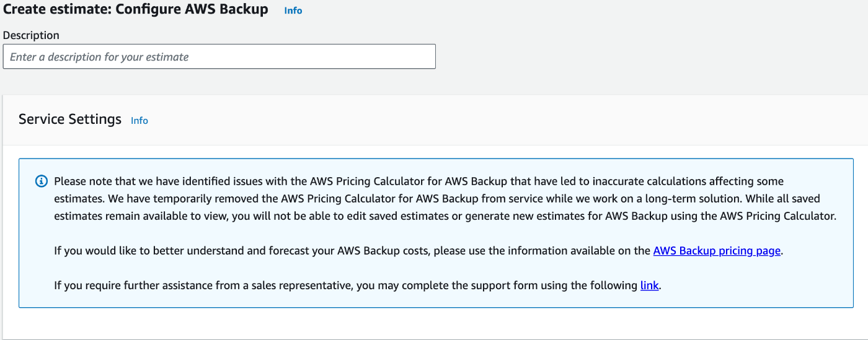Image resolution: width=868 pixels, height=340 pixels.
Task: Click paragraph about sales representative assistance
Action: 358,286
